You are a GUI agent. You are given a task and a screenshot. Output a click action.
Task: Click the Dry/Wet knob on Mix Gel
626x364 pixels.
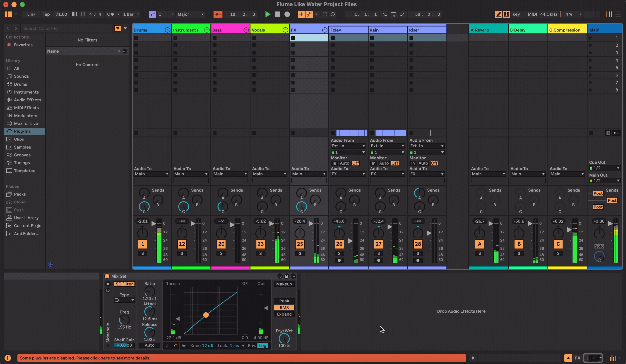tap(284, 339)
